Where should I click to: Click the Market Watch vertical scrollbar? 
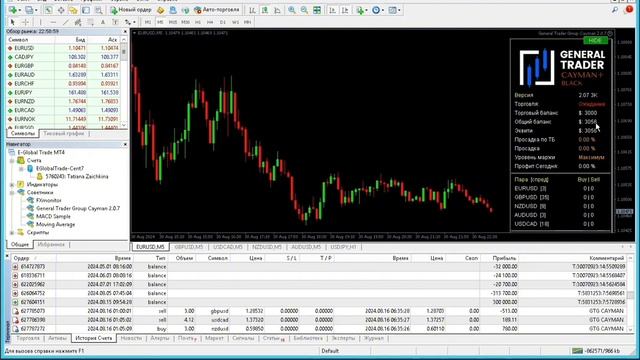tap(124, 83)
